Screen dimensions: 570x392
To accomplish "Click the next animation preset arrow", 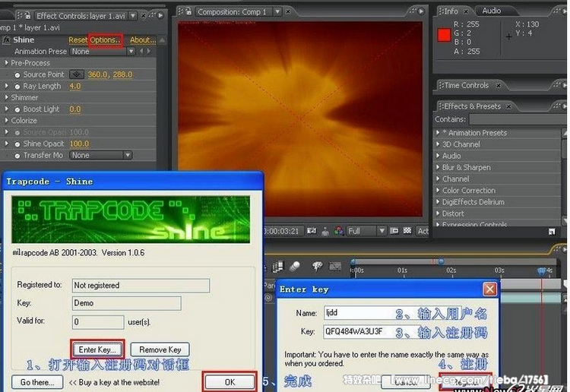I will (148, 51).
